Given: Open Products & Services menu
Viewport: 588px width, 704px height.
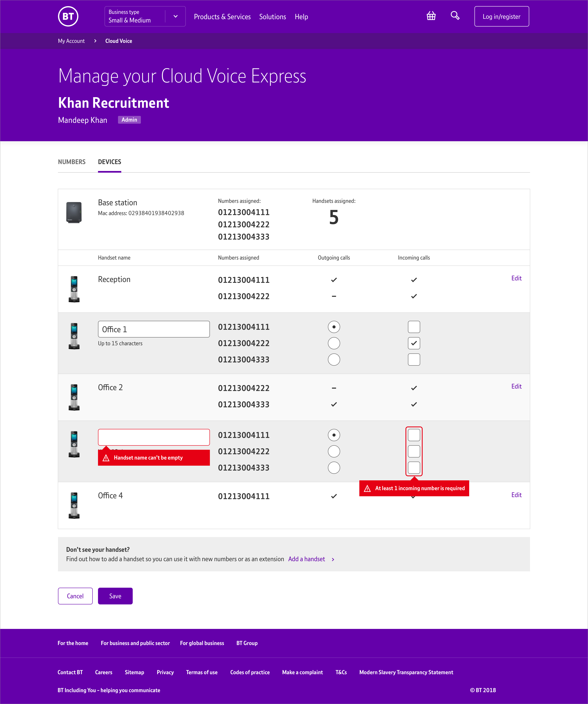Looking at the screenshot, I should [222, 17].
